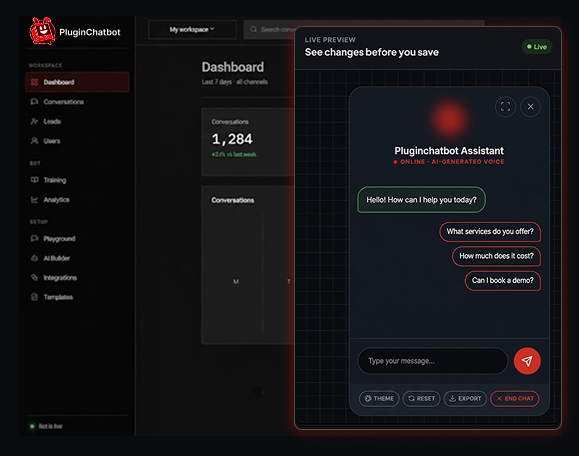
Task: Click the Analytics chart icon
Action: tap(35, 200)
